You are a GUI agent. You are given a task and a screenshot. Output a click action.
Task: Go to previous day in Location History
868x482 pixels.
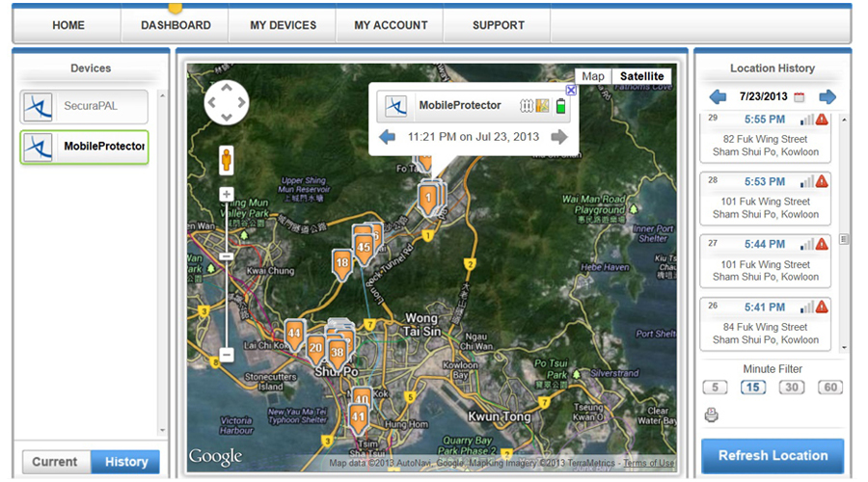[718, 97]
